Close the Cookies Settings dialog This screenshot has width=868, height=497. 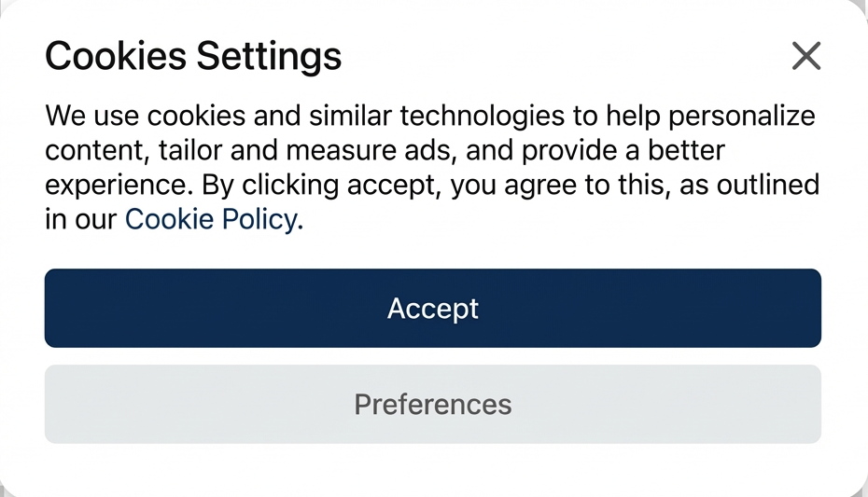click(805, 56)
